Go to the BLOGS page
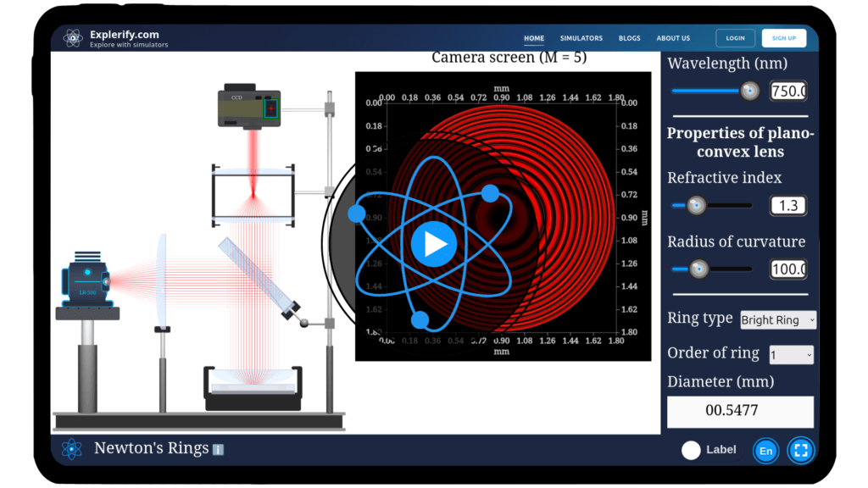The image size is (868, 488). pyautogui.click(x=629, y=38)
